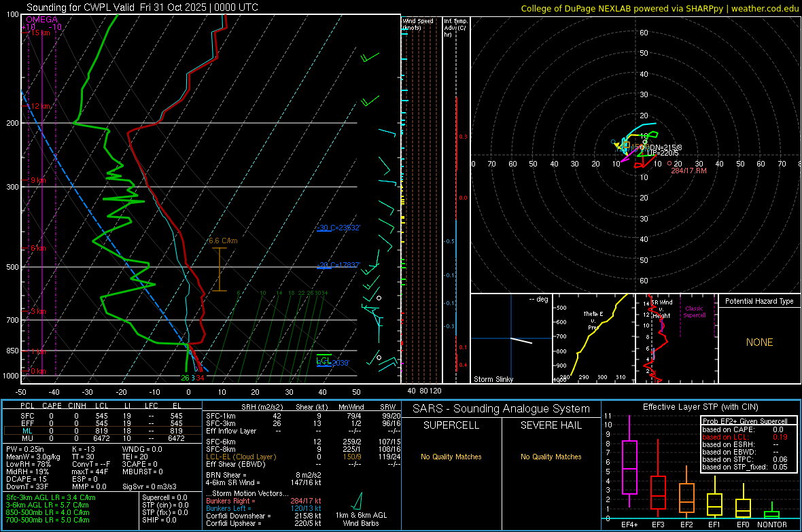The image size is (802, 532).
Task: Click the 'SFC-6km' shear row label
Action: (x=220, y=442)
